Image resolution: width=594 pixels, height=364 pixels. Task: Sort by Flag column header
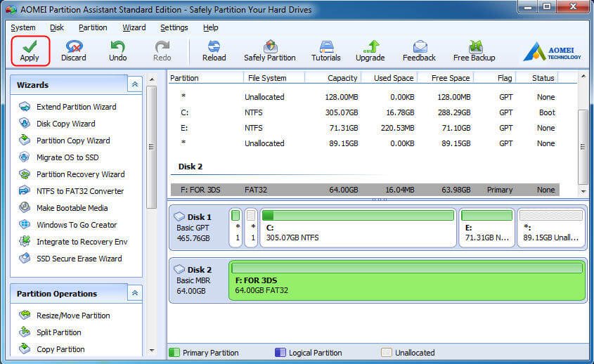click(495, 78)
